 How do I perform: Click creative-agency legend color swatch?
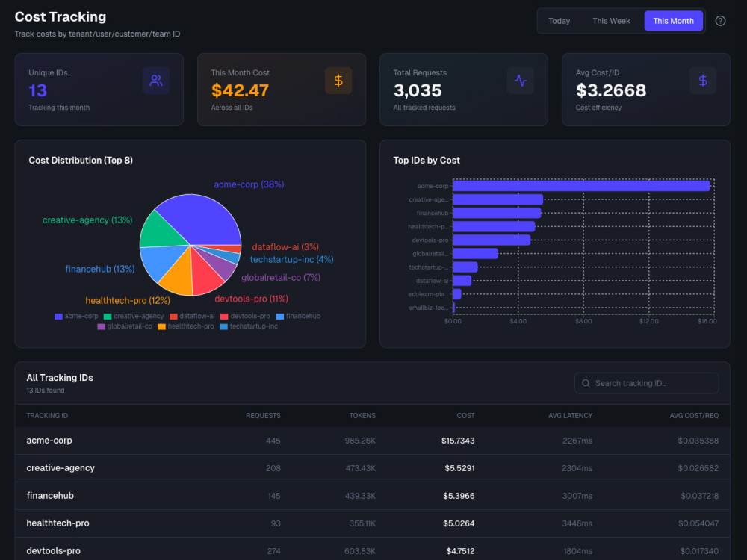[108, 317]
